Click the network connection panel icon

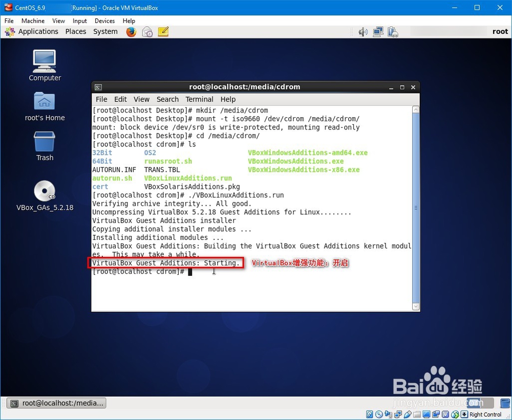[x=378, y=32]
